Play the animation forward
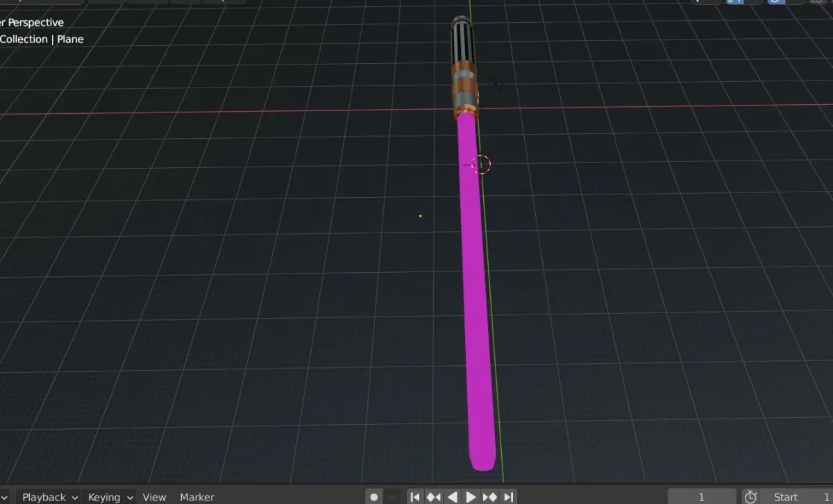The width and height of the screenshot is (833, 504). (471, 496)
